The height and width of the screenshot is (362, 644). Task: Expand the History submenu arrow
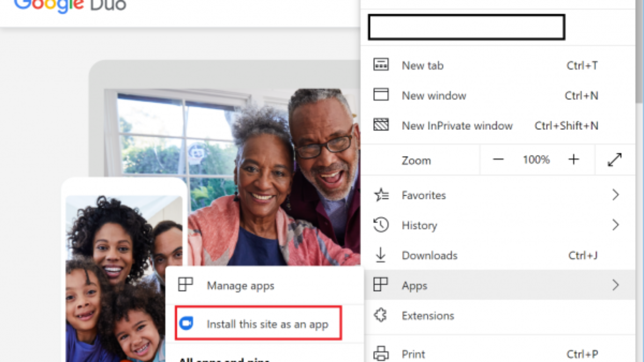point(616,225)
